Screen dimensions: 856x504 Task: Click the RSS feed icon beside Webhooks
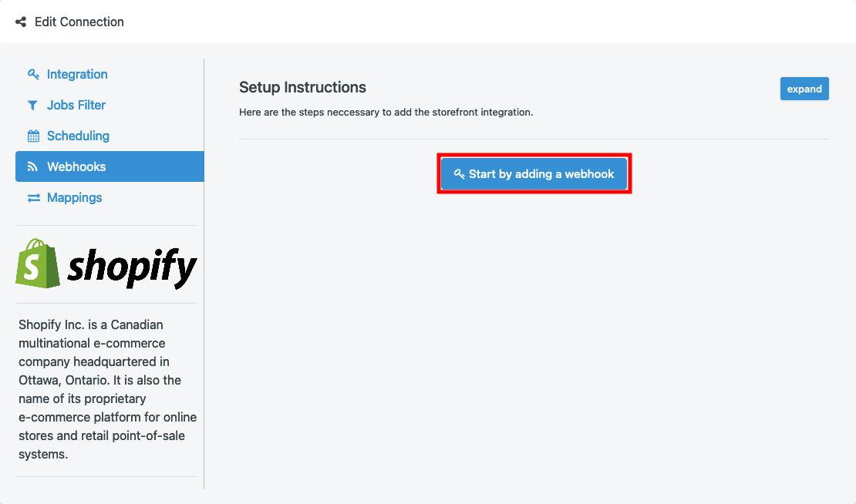coord(32,167)
